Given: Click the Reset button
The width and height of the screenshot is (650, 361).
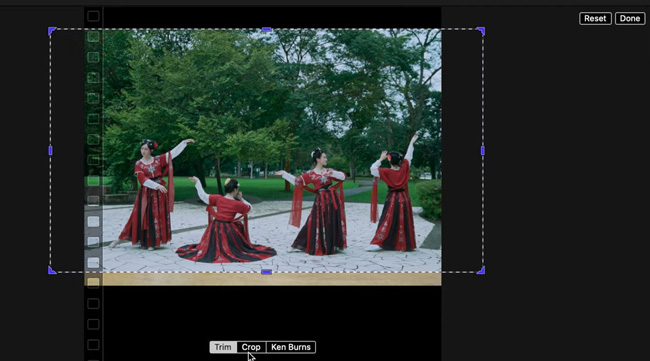Looking at the screenshot, I should (595, 19).
